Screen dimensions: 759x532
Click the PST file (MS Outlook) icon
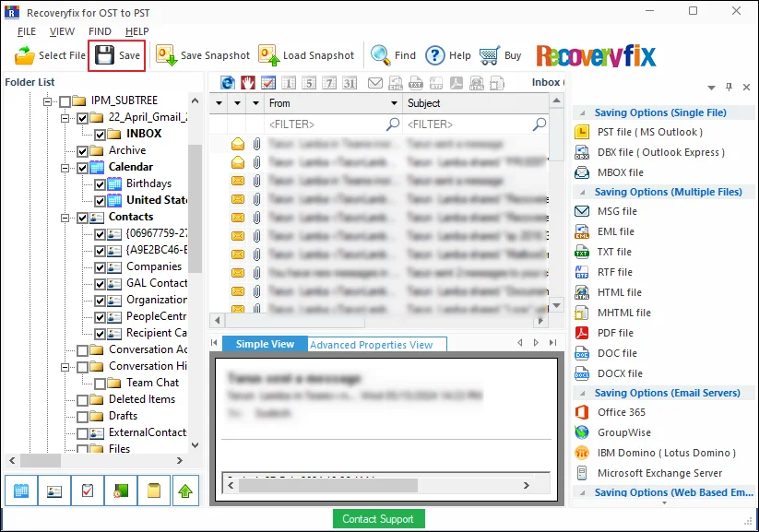(582, 132)
